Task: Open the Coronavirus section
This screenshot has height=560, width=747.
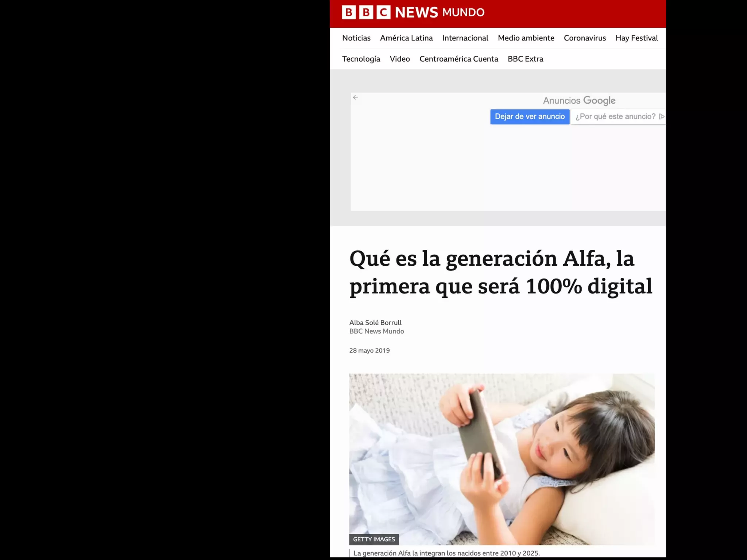Action: click(x=585, y=38)
